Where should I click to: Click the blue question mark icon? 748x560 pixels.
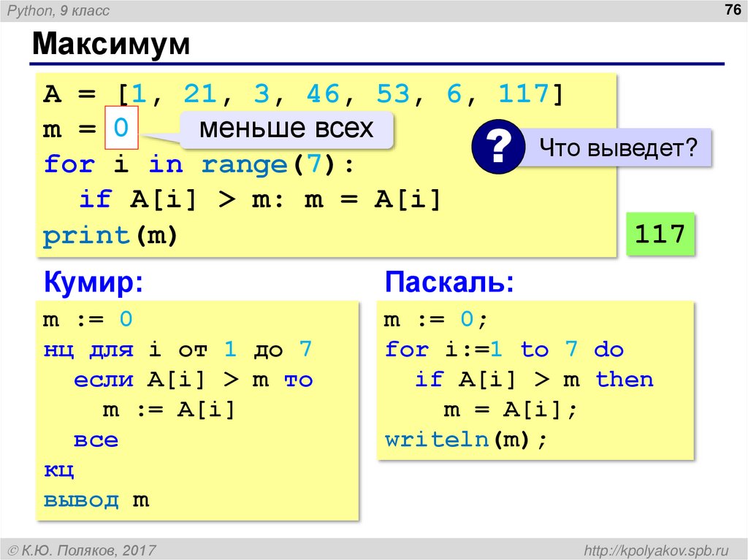coord(497,145)
